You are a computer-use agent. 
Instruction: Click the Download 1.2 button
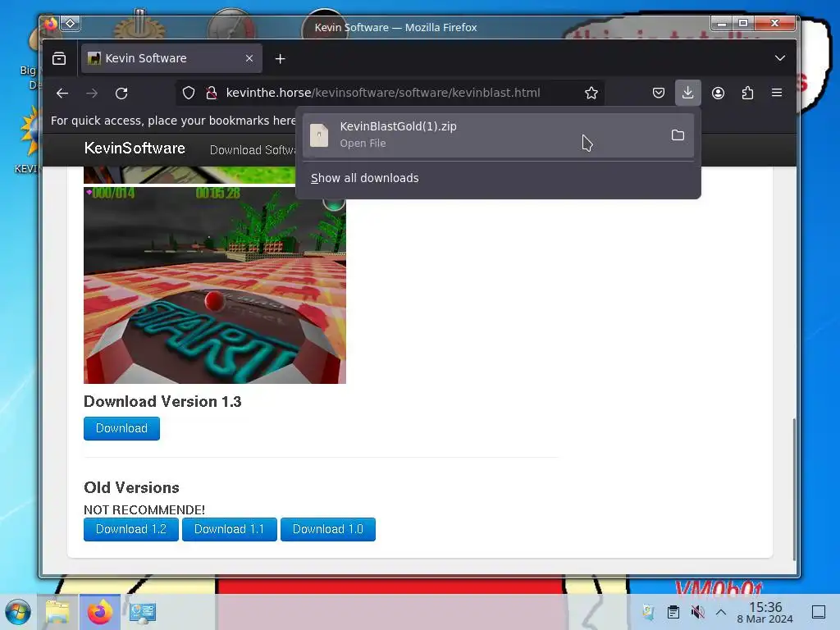click(131, 529)
